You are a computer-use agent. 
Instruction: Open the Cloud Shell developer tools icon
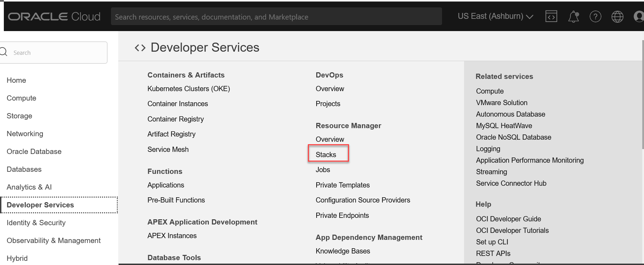551,16
